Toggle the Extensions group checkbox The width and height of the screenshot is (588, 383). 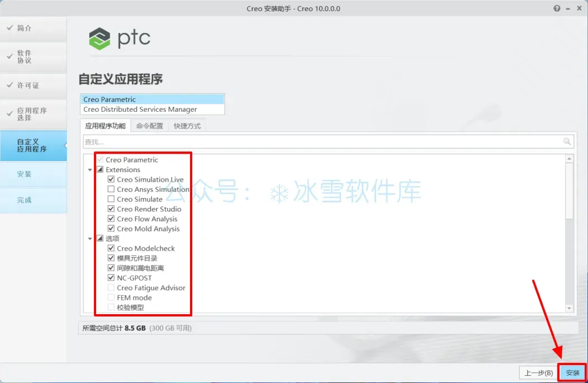click(100, 169)
